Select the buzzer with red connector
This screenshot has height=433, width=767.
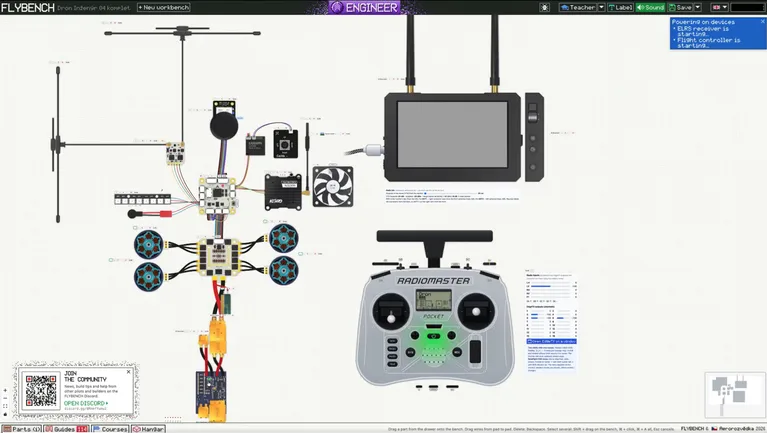pos(150,214)
